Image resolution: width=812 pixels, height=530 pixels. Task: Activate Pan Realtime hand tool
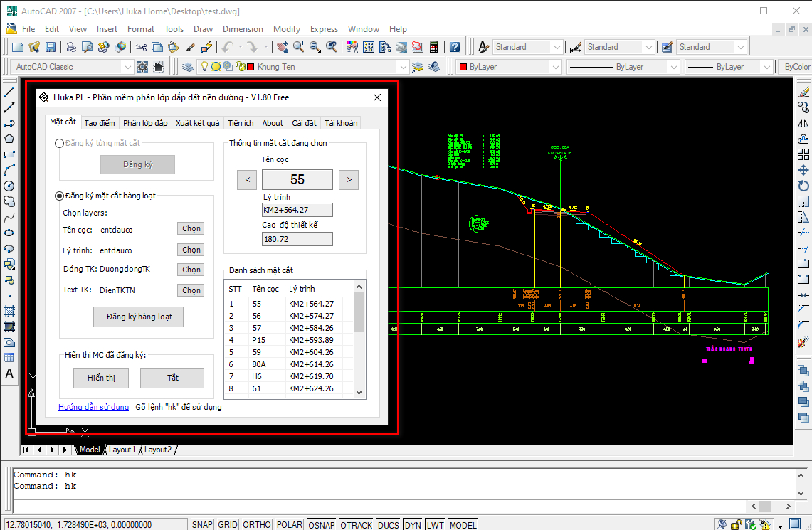283,47
